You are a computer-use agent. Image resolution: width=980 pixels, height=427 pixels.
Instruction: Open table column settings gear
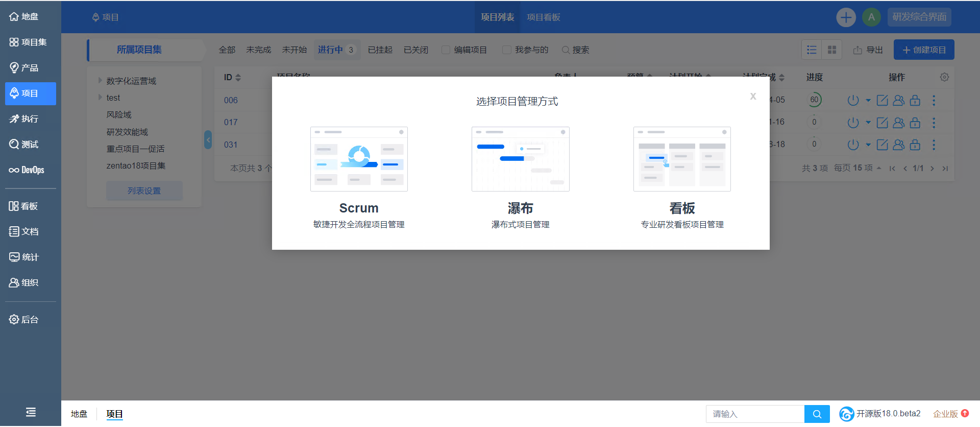click(x=944, y=77)
